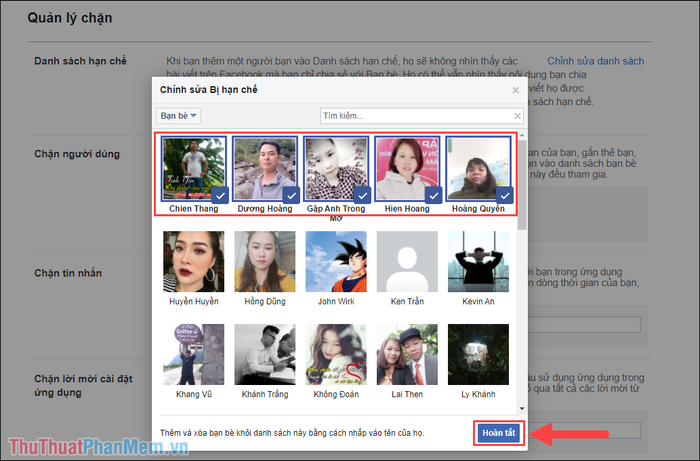Uncheck Dương Hoàng's selection checkmark
This screenshot has width=700, height=461.
pyautogui.click(x=292, y=195)
